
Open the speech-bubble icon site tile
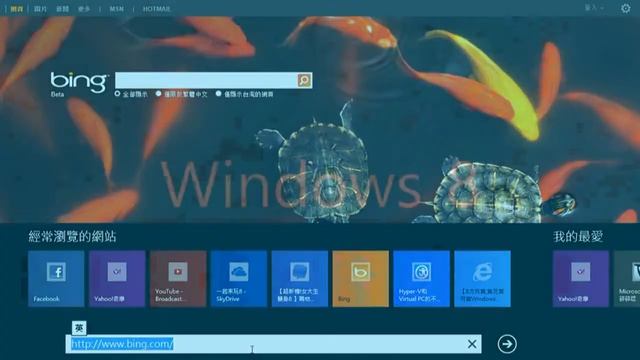(x=300, y=279)
